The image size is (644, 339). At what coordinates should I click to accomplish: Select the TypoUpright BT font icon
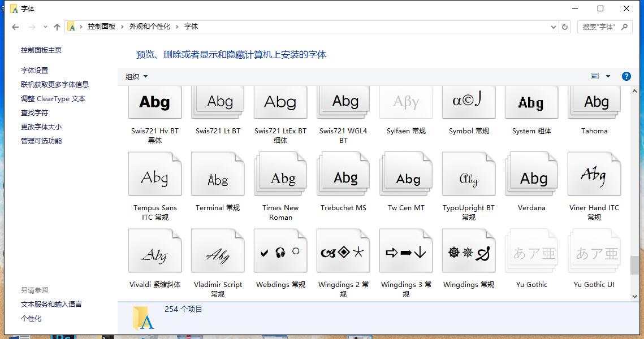coord(469,174)
